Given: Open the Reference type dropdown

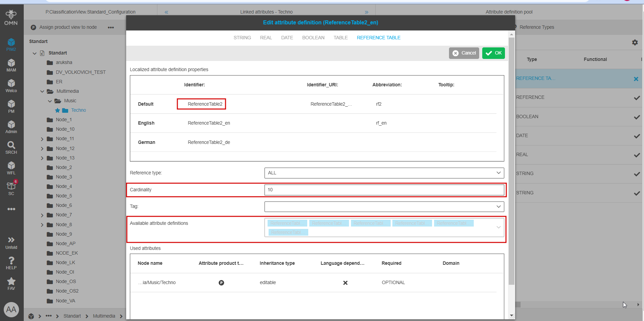Looking at the screenshot, I should coord(384,173).
